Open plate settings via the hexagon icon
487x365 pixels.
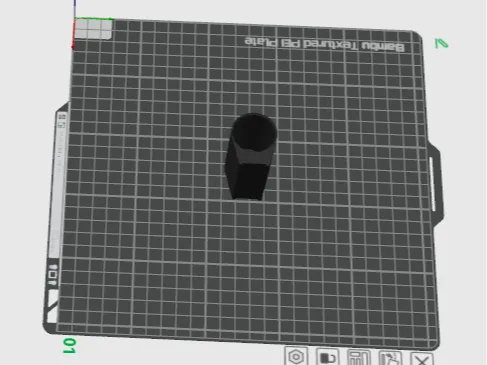point(296,357)
